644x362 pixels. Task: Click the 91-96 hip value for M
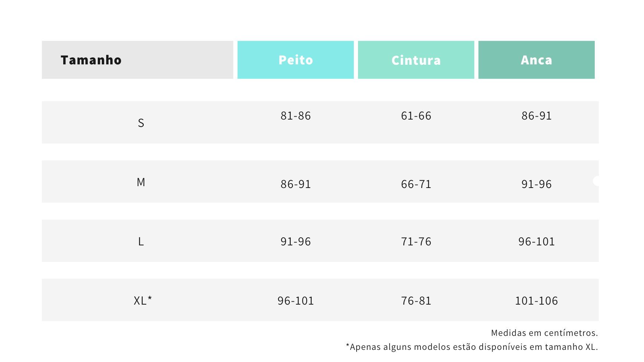[536, 184]
